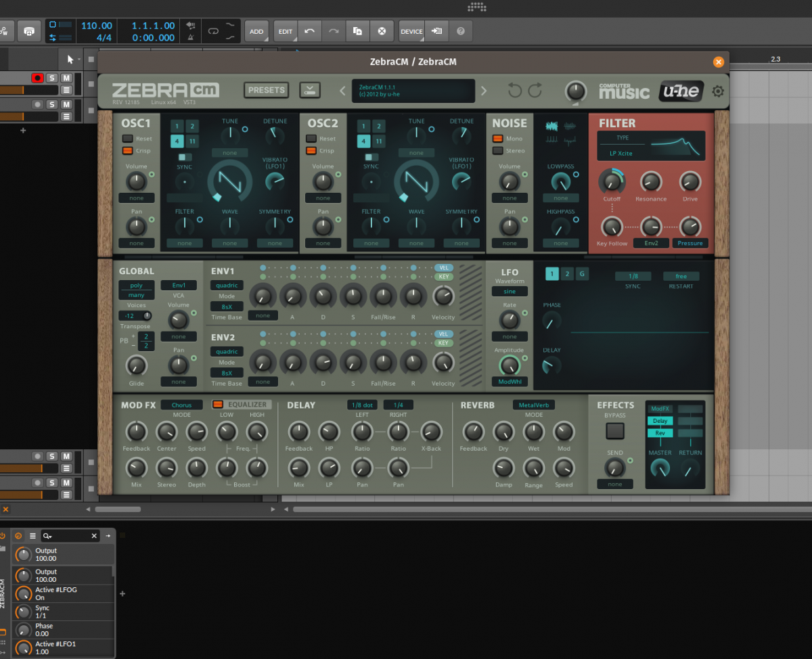This screenshot has width=812, height=659.
Task: Open Reverb MetalVerb mode dropdown
Action: [x=534, y=405]
